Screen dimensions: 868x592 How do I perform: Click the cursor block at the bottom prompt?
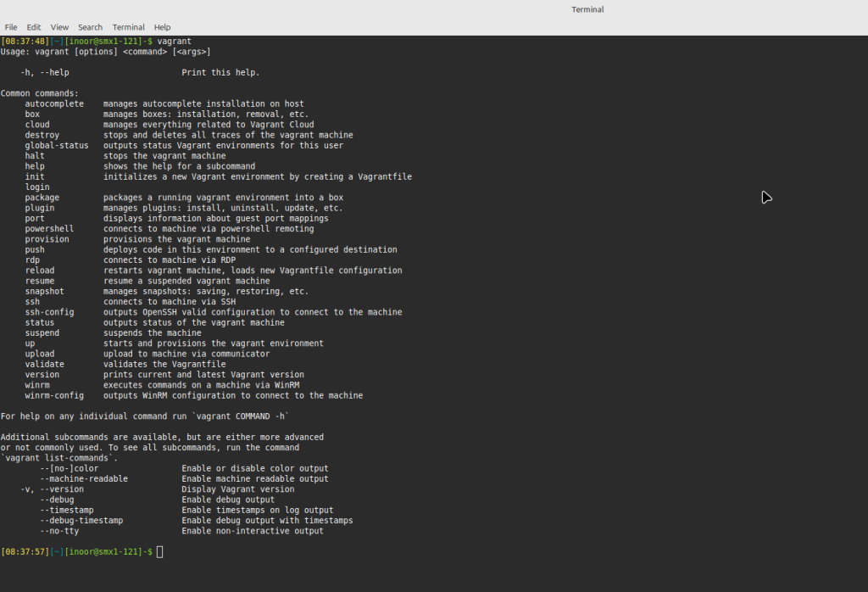tap(159, 552)
